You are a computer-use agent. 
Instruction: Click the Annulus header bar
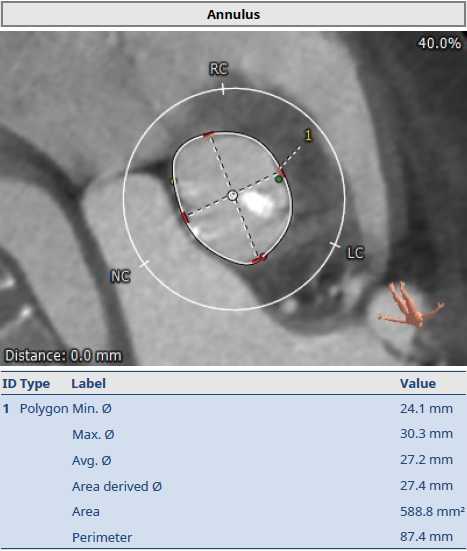(233, 14)
